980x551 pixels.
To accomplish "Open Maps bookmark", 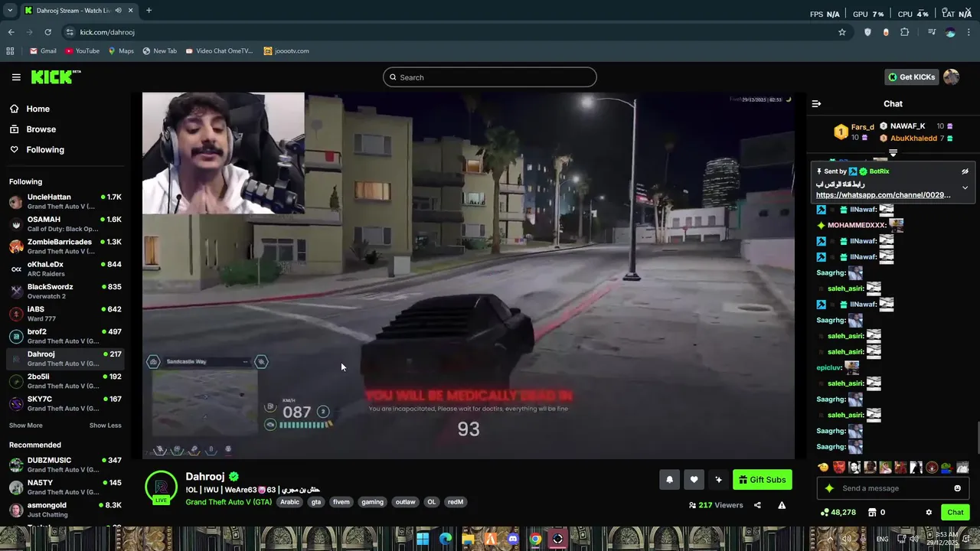I will click(x=121, y=51).
